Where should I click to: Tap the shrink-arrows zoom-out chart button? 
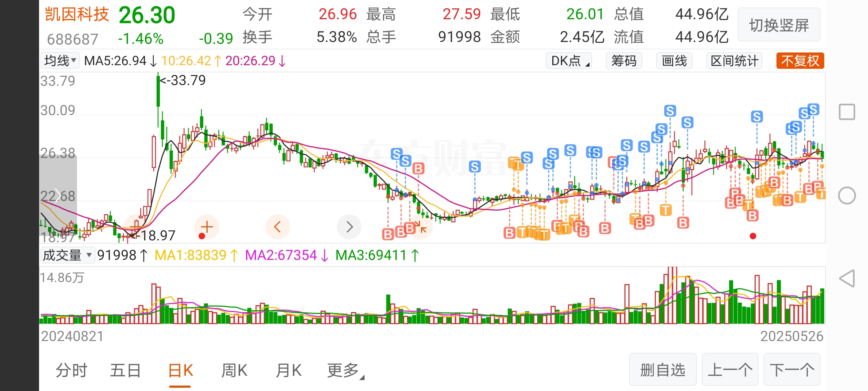click(420, 227)
